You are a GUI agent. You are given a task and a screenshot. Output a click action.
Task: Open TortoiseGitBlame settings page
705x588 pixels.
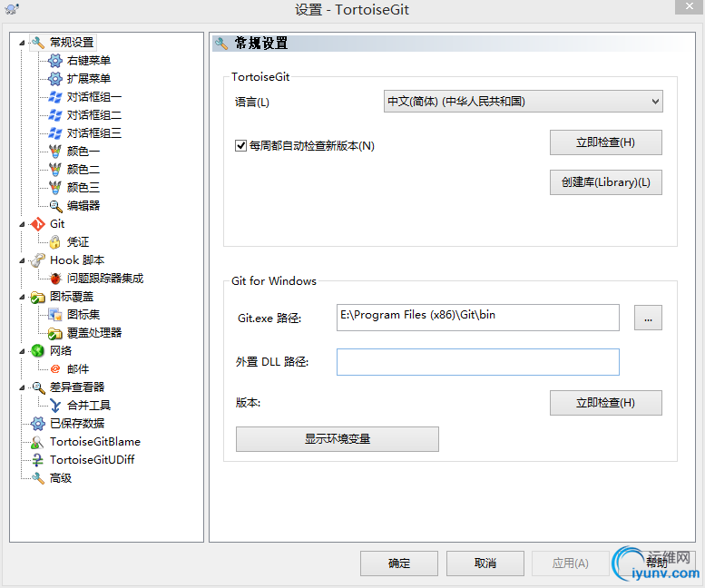click(95, 442)
